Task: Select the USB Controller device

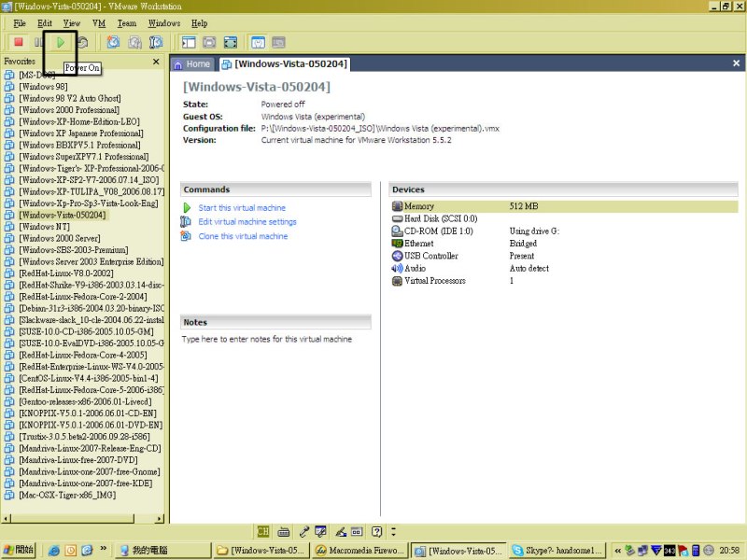Action: tap(564, 256)
